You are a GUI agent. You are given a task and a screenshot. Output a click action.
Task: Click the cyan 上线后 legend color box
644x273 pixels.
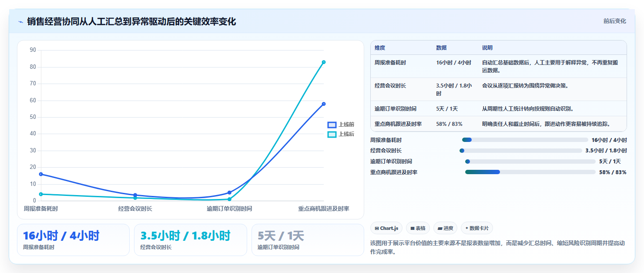click(332, 134)
